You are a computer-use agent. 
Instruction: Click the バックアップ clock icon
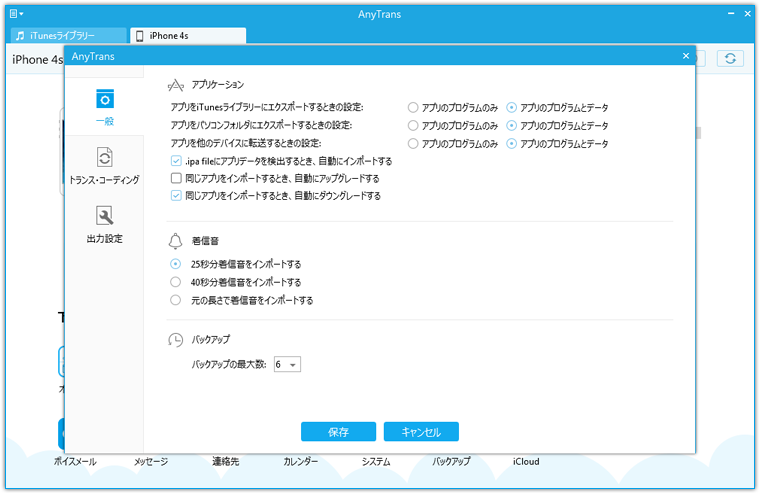pos(175,340)
